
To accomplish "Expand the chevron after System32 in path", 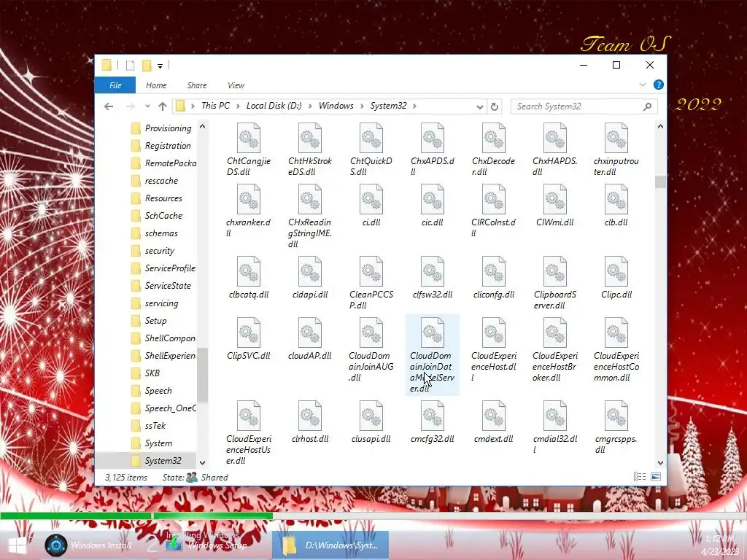I will (414, 106).
